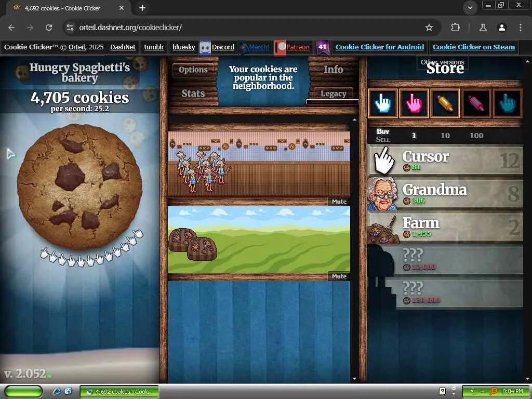Click the green Start button
532x399 pixels.
tap(23, 392)
